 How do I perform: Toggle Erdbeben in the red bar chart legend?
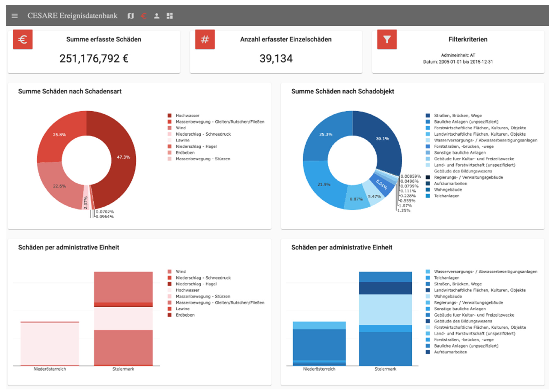(185, 315)
